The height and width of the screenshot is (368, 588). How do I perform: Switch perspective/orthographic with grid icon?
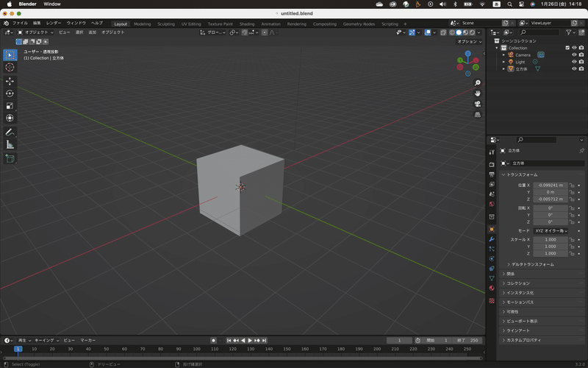coord(477,115)
